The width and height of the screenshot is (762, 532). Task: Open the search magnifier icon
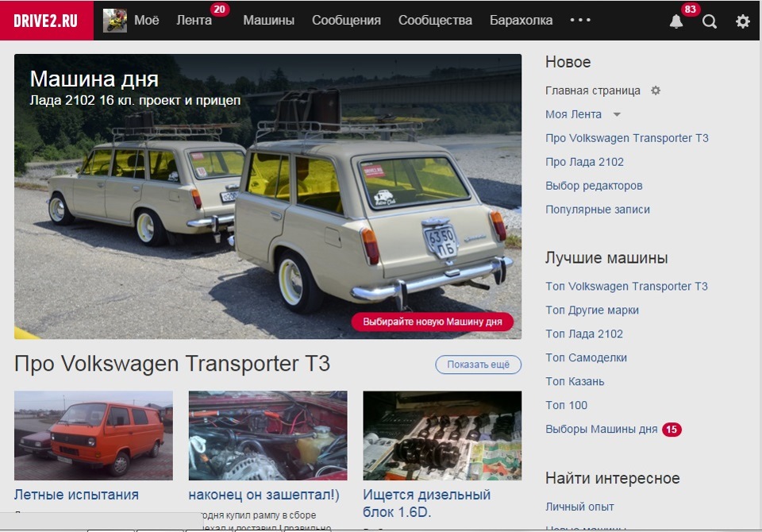(x=709, y=21)
